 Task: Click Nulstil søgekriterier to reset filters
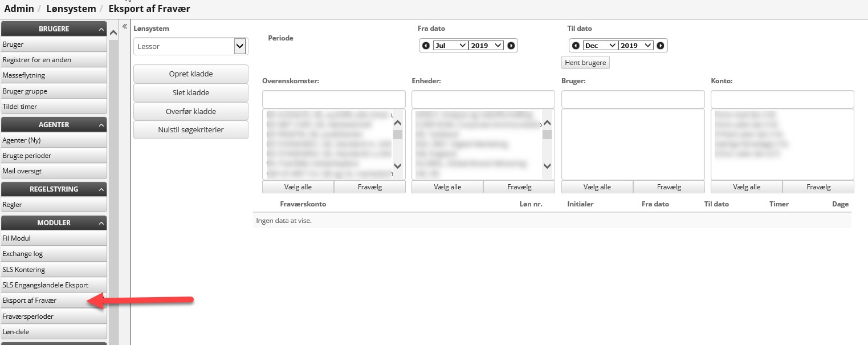pyautogui.click(x=191, y=129)
